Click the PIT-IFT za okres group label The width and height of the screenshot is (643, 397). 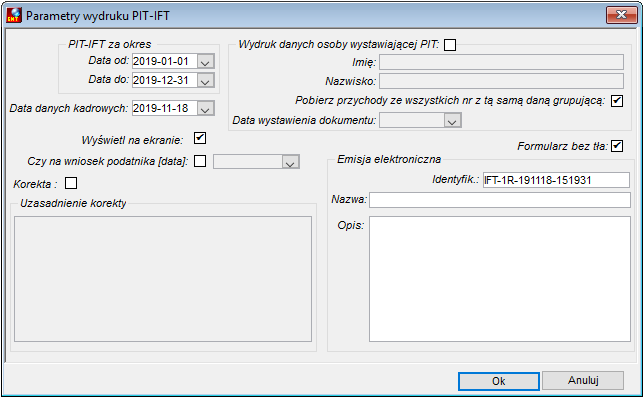[109, 44]
